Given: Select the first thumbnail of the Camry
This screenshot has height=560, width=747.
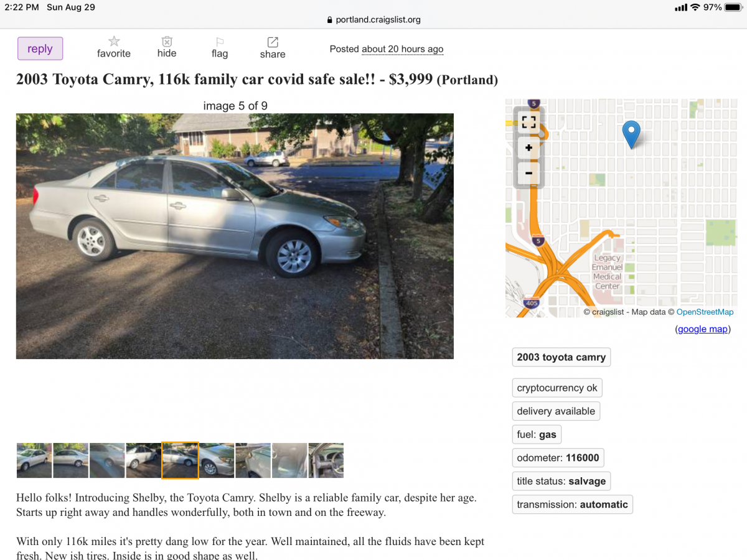Looking at the screenshot, I should (x=34, y=460).
